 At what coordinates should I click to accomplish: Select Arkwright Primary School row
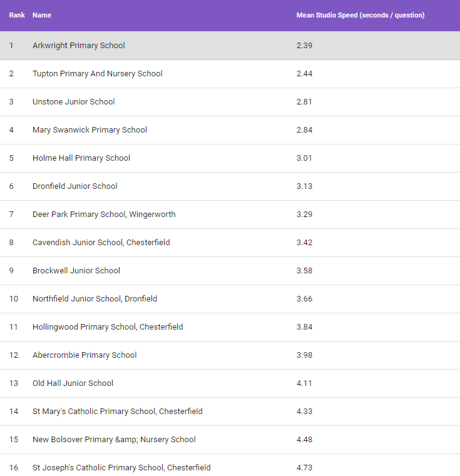point(230,46)
